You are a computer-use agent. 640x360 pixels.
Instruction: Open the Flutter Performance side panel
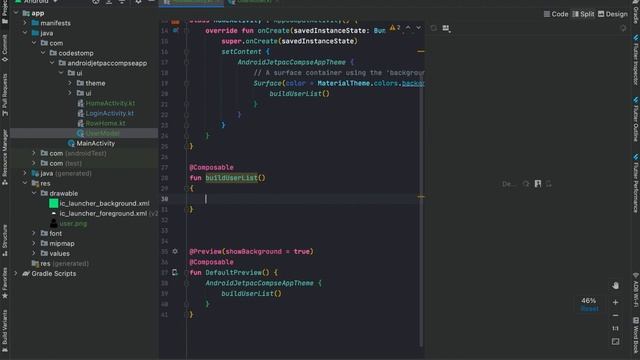point(636,183)
